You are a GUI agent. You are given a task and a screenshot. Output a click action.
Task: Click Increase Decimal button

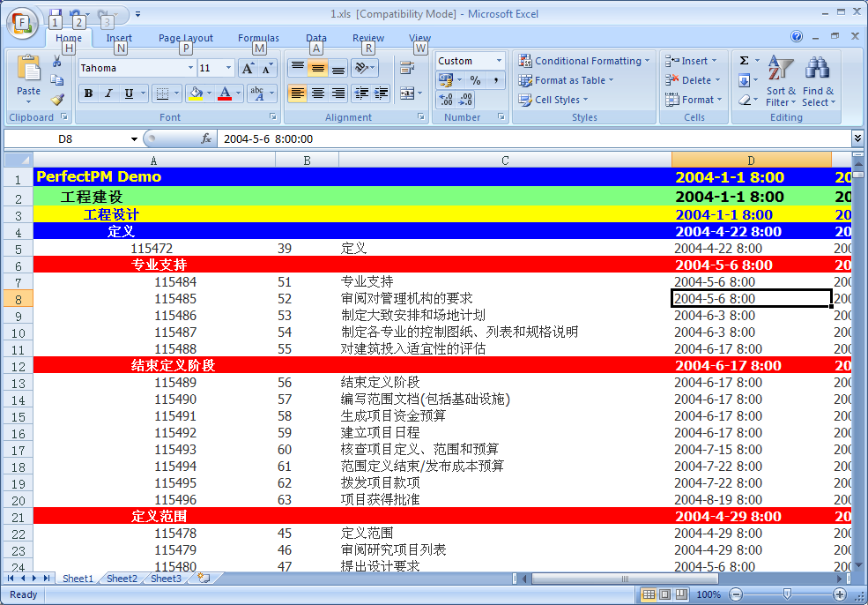(x=446, y=100)
